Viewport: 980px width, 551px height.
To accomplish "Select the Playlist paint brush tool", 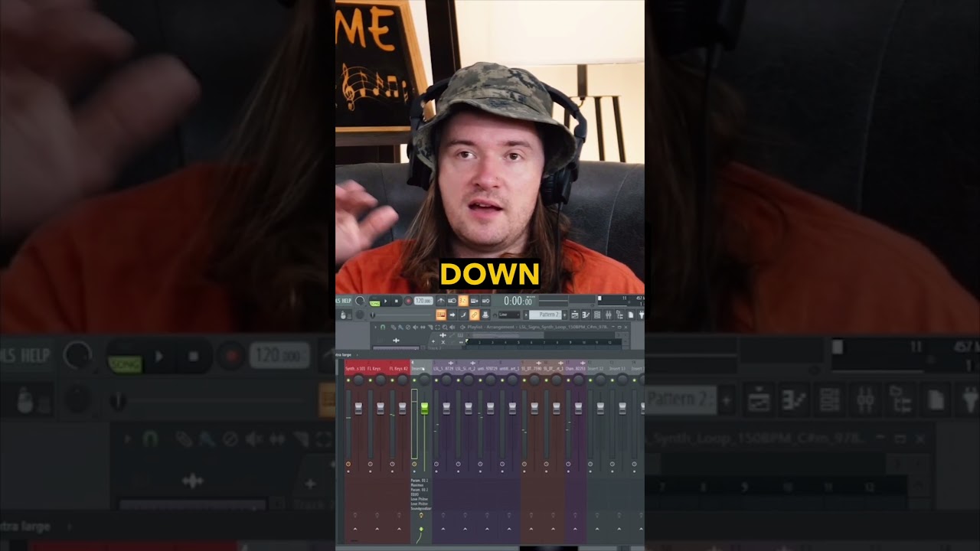I will 400,328.
